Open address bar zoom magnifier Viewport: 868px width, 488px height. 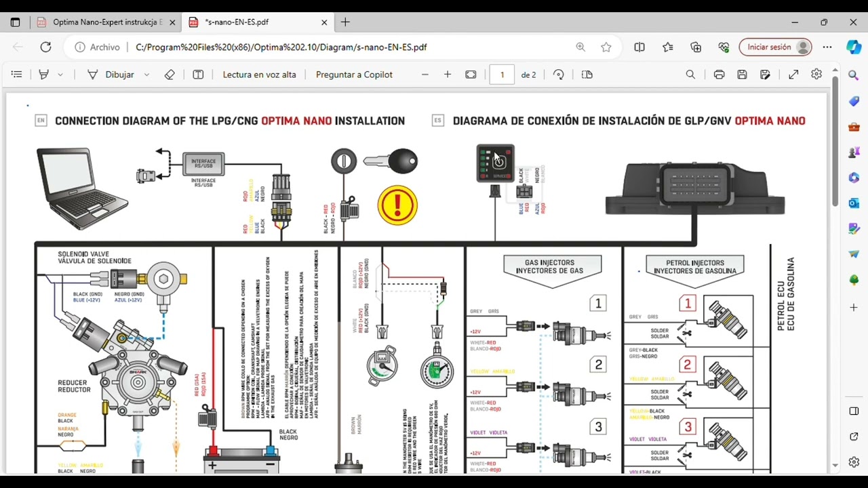580,47
